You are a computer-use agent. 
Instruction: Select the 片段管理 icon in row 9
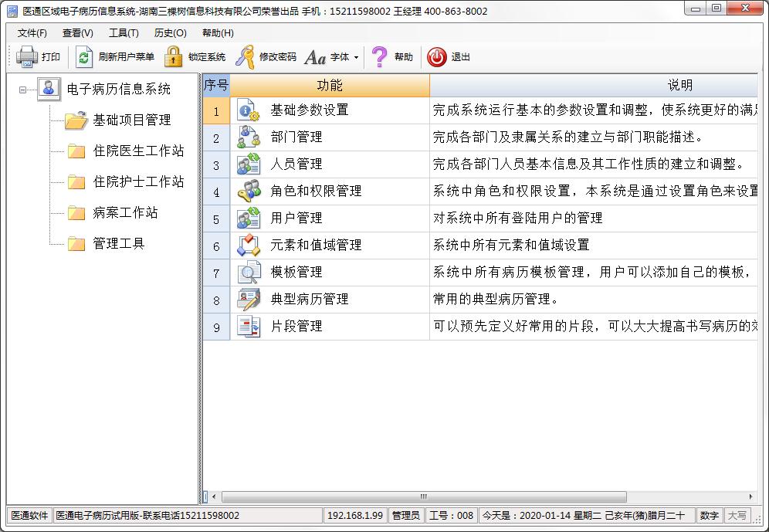(x=248, y=326)
